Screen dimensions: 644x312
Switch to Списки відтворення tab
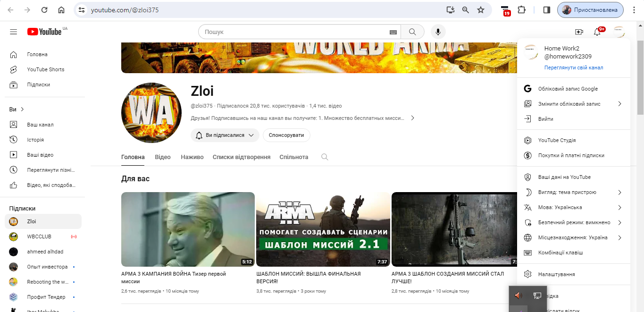[242, 157]
